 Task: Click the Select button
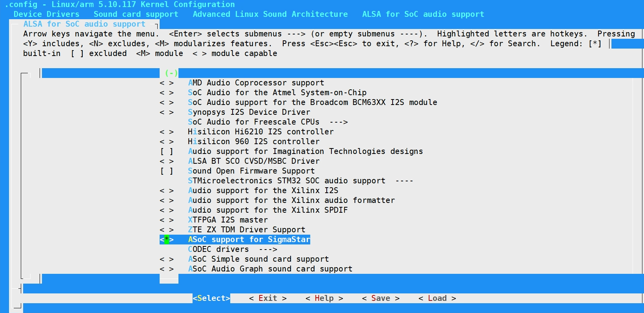pyautogui.click(x=211, y=298)
